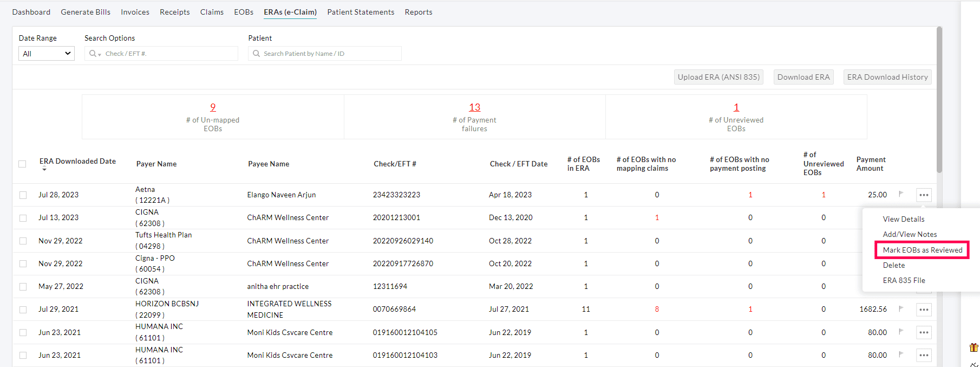Click the Check / EFT Date column header

point(519,164)
